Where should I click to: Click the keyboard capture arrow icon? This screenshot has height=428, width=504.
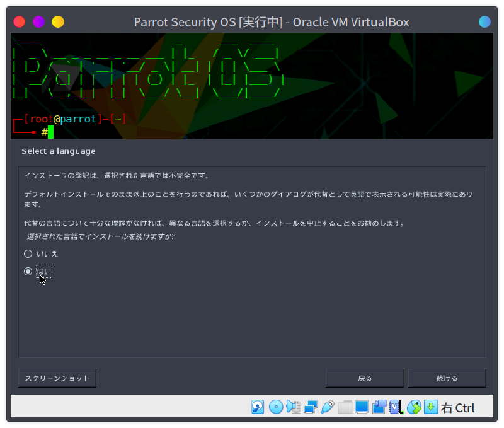point(431,407)
